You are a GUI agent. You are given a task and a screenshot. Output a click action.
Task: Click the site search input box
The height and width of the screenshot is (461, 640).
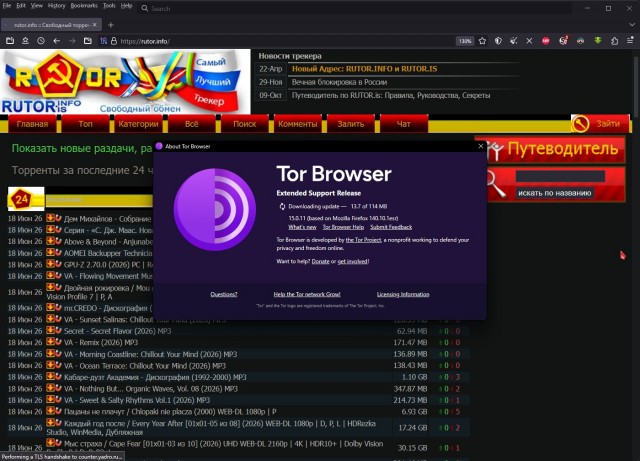pyautogui.click(x=560, y=176)
